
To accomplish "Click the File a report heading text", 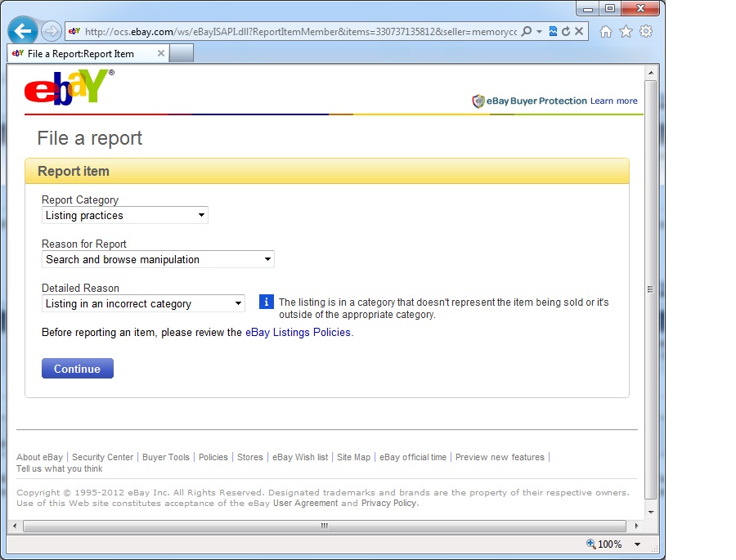I will [90, 138].
